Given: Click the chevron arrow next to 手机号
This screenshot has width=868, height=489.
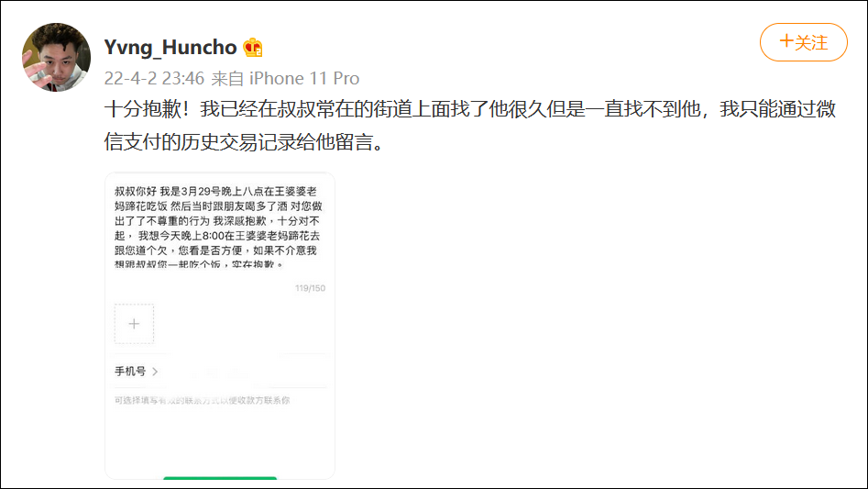Looking at the screenshot, I should pos(155,372).
